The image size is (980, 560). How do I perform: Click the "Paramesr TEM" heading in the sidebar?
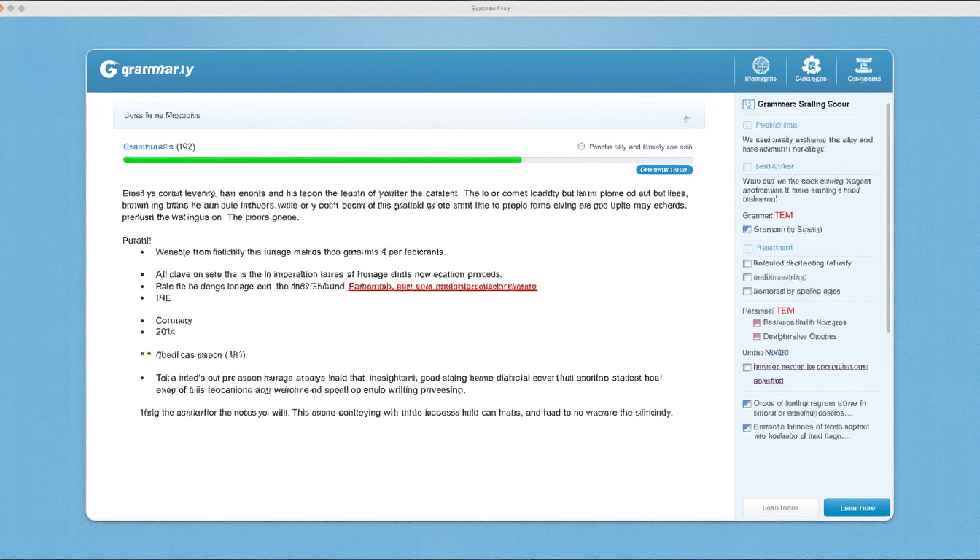pyautogui.click(x=769, y=311)
